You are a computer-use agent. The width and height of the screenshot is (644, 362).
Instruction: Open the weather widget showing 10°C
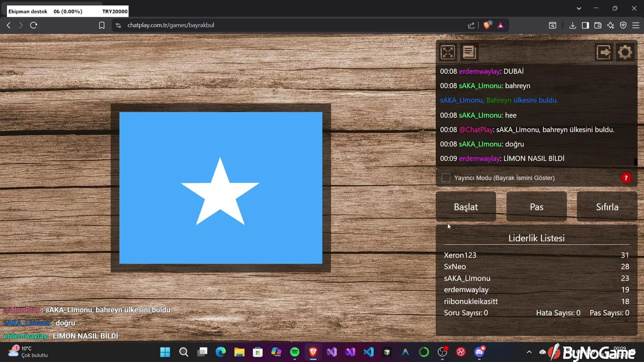(28, 351)
